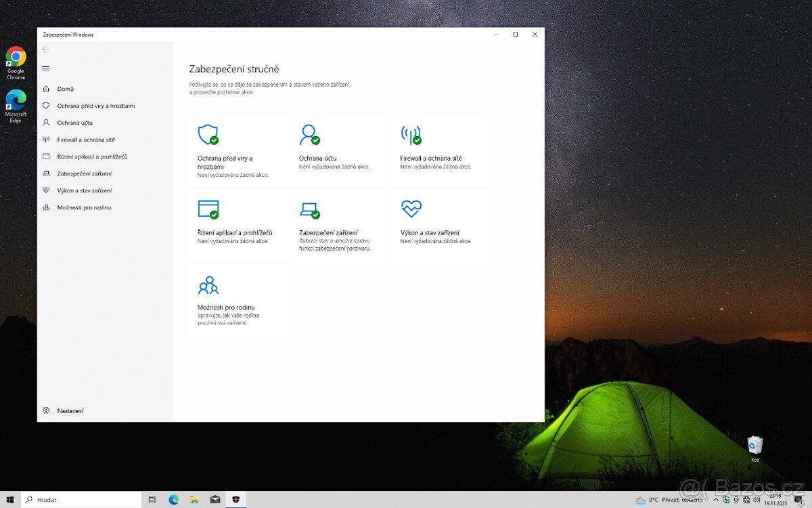Select the Ochrana před viry a hrozbami shield icon
This screenshot has width=812, height=508.
pos(208,134)
